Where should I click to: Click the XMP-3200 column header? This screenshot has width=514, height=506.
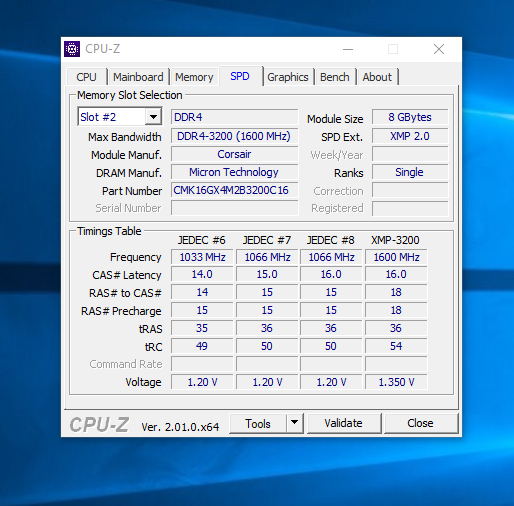[395, 240]
